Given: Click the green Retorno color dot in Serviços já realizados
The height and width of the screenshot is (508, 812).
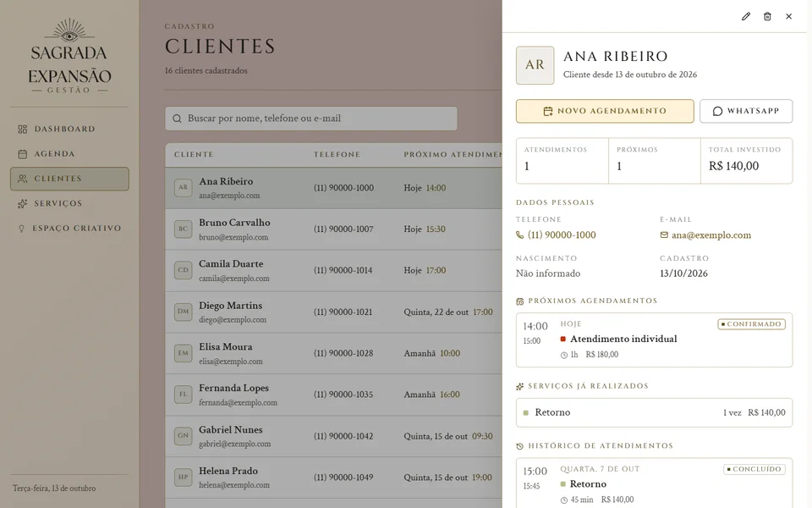Looking at the screenshot, I should coord(525,413).
